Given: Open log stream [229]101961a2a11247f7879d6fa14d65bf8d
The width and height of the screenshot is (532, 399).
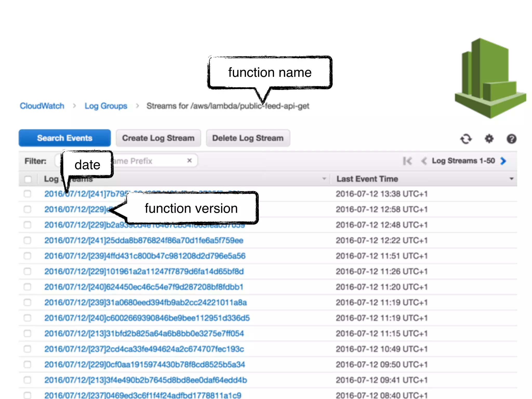Looking at the screenshot, I should coord(144,271).
